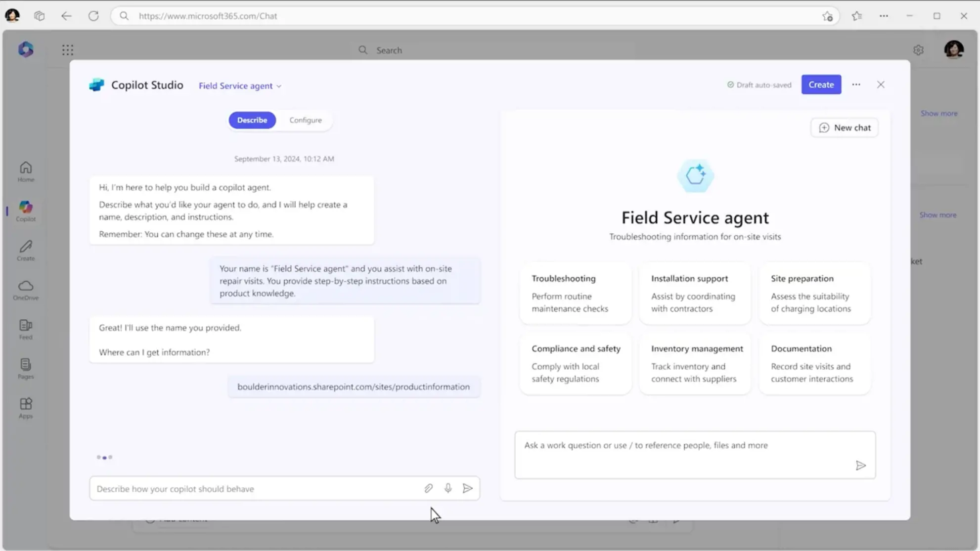Switch to the Describe tab
The height and width of the screenshot is (551, 980).
point(252,120)
